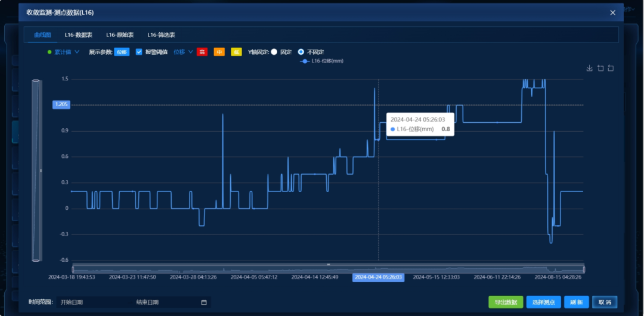Click the top handle of the vertical zoom slider

[x=36, y=81]
